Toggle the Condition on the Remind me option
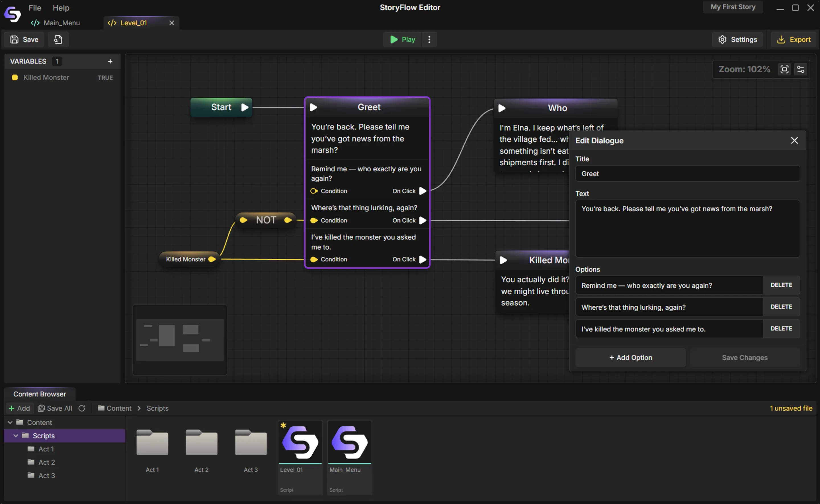The image size is (820, 504). click(x=314, y=191)
